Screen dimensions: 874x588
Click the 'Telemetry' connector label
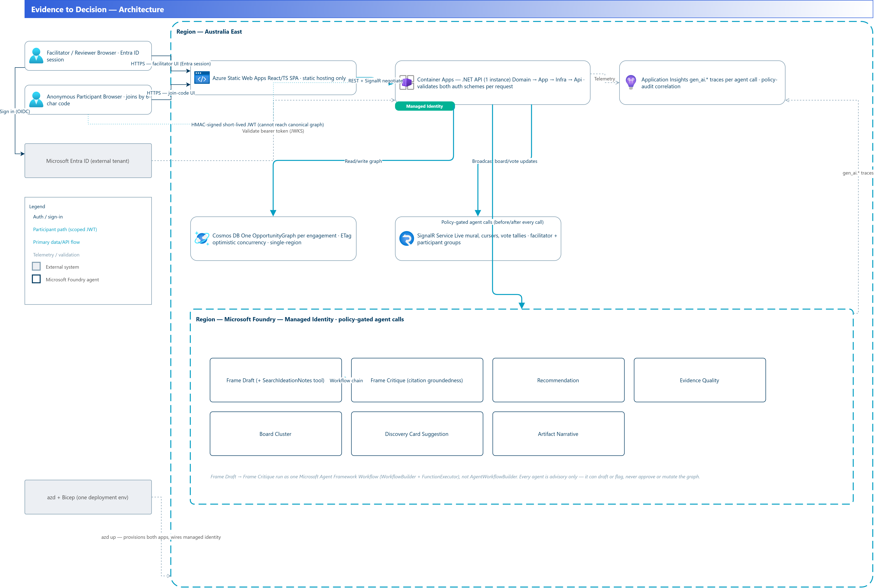(604, 79)
